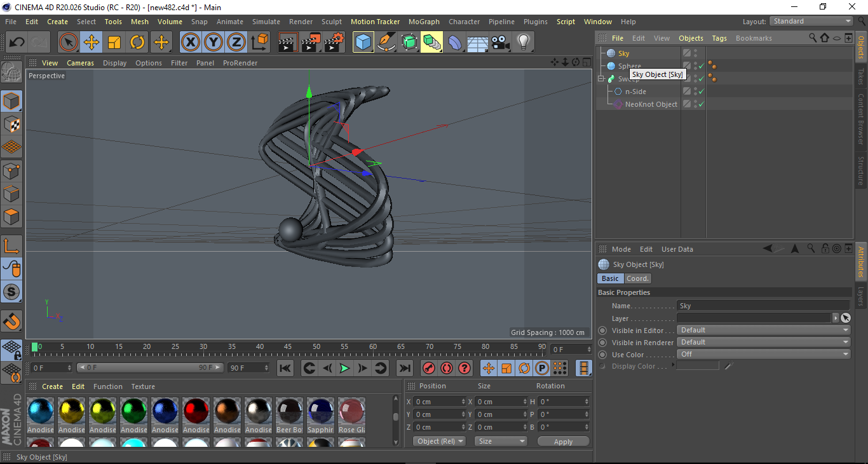Go to start of animation
868x464 pixels.
pos(285,368)
